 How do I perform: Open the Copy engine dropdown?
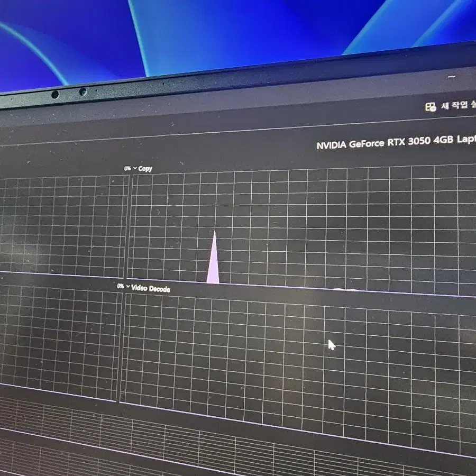click(x=135, y=168)
